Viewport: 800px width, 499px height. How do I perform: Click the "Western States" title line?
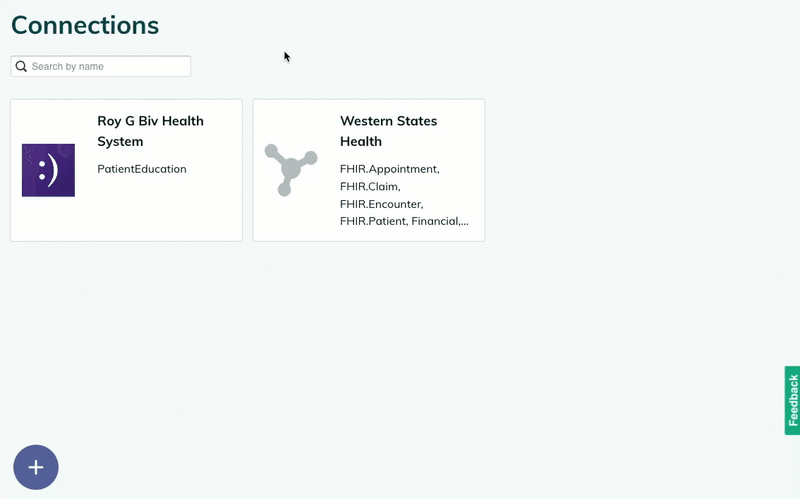(388, 121)
